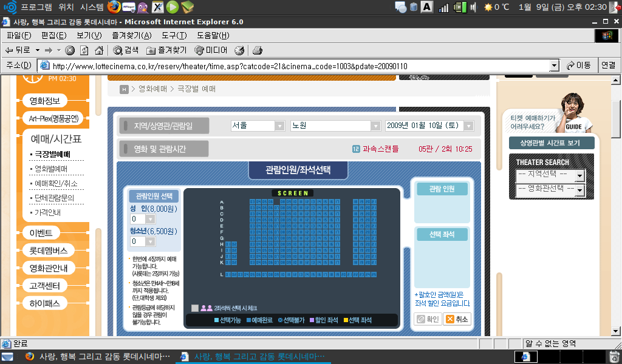
Task: Open the X terminal icon in top panel
Action: [x=157, y=7]
